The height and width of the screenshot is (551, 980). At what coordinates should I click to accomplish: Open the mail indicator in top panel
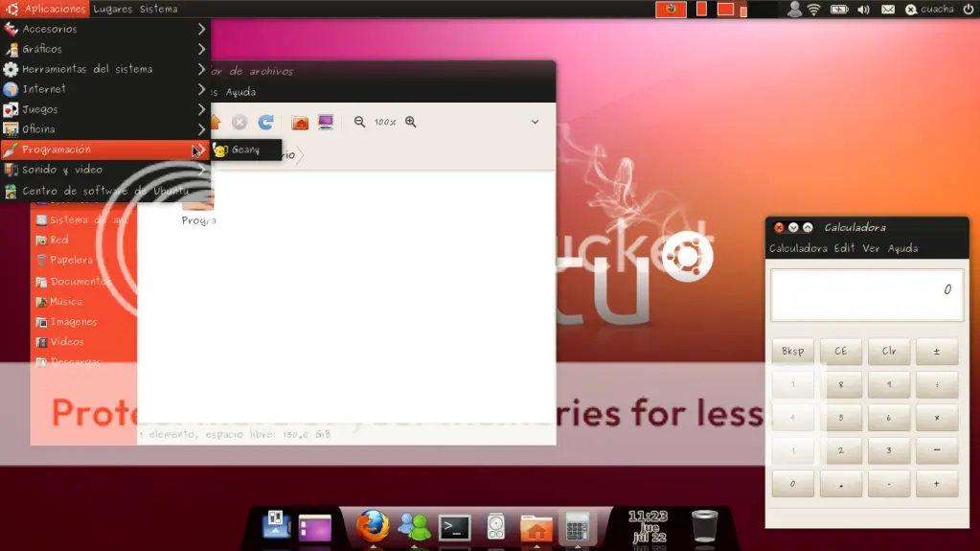point(887,9)
